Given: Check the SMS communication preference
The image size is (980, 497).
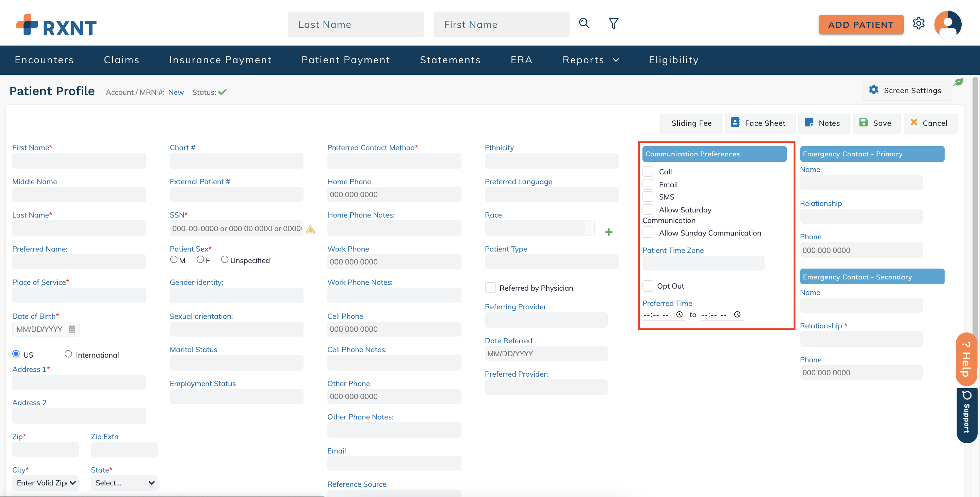Looking at the screenshot, I should click(648, 197).
